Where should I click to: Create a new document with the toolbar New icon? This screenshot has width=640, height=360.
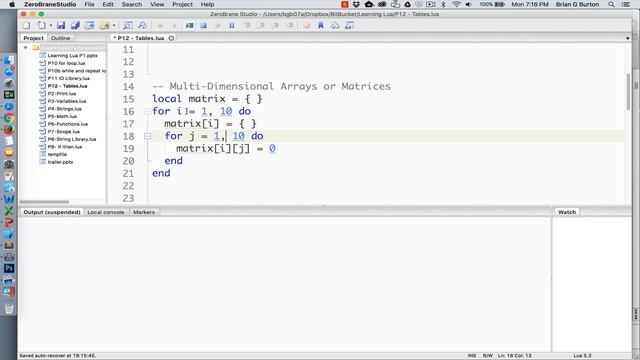coord(27,26)
